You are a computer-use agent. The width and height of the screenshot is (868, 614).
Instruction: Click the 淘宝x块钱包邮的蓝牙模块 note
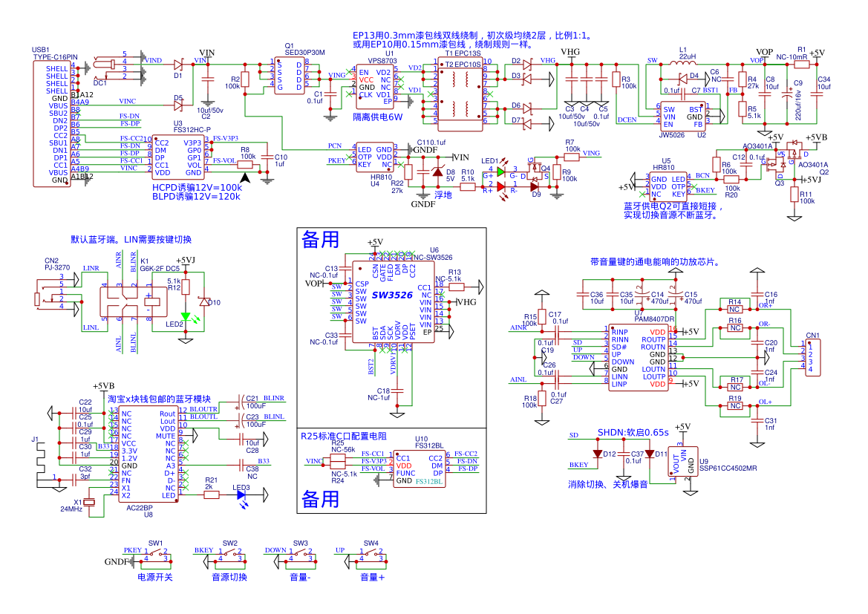point(160,399)
